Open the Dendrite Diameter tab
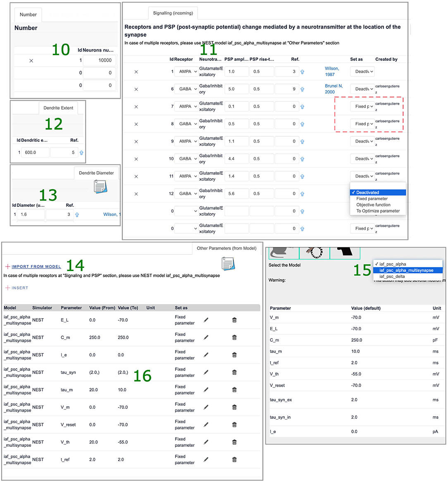 tap(96, 173)
